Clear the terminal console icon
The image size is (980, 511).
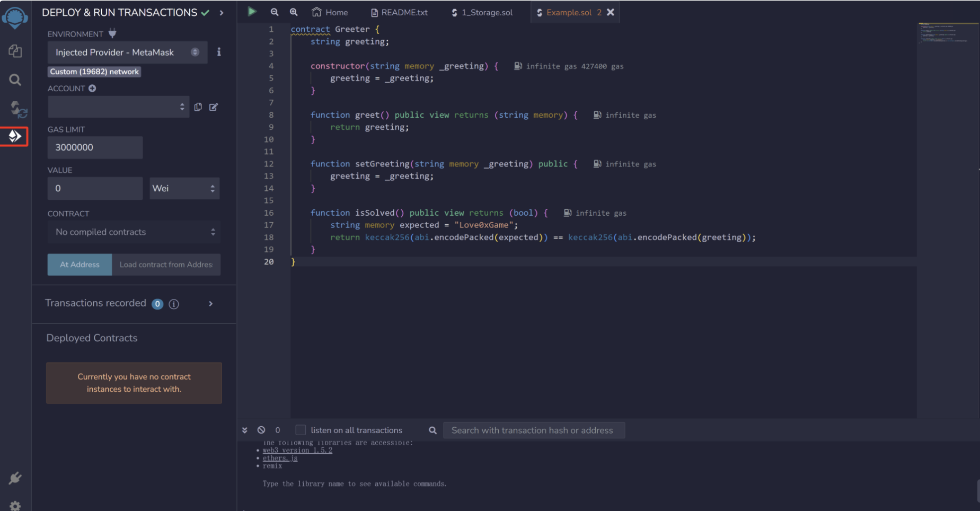pyautogui.click(x=261, y=430)
